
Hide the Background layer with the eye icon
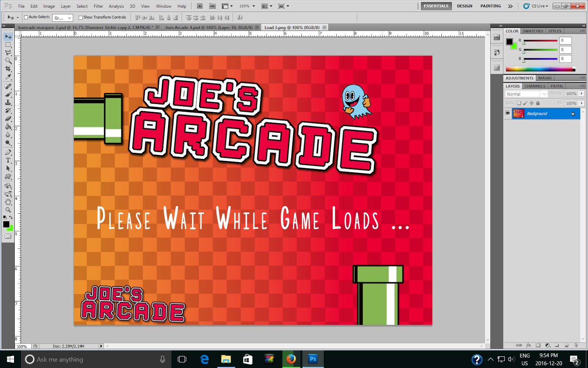point(508,113)
